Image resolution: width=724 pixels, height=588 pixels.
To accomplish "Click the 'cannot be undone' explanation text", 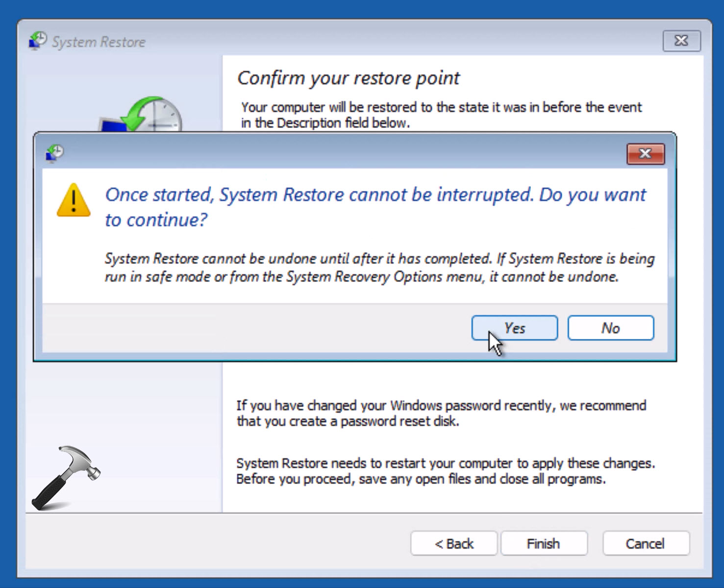I will (379, 267).
